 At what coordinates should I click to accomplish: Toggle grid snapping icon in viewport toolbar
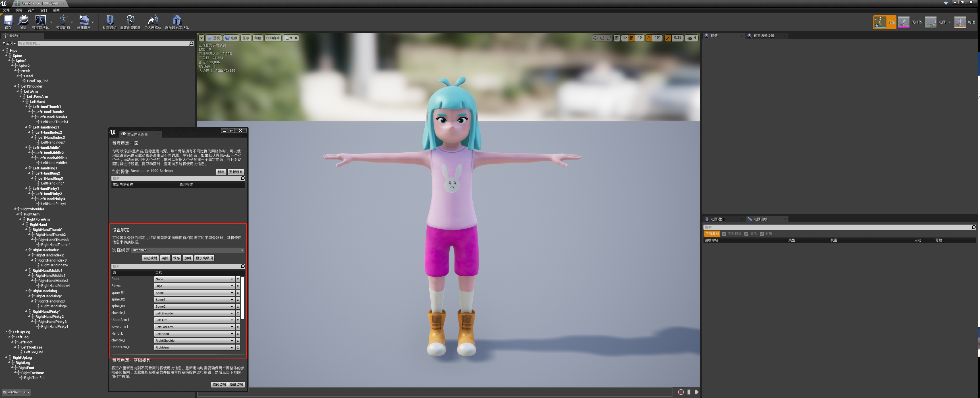[632, 38]
